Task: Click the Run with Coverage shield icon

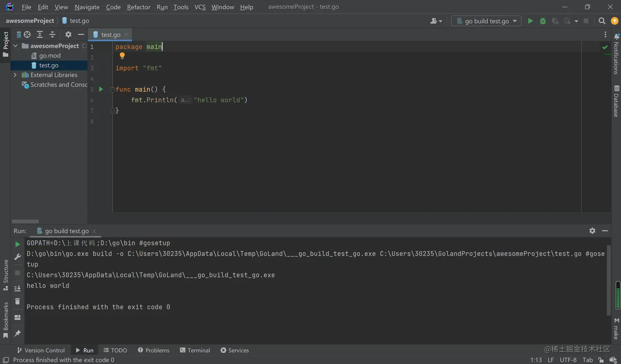Action: click(x=555, y=21)
